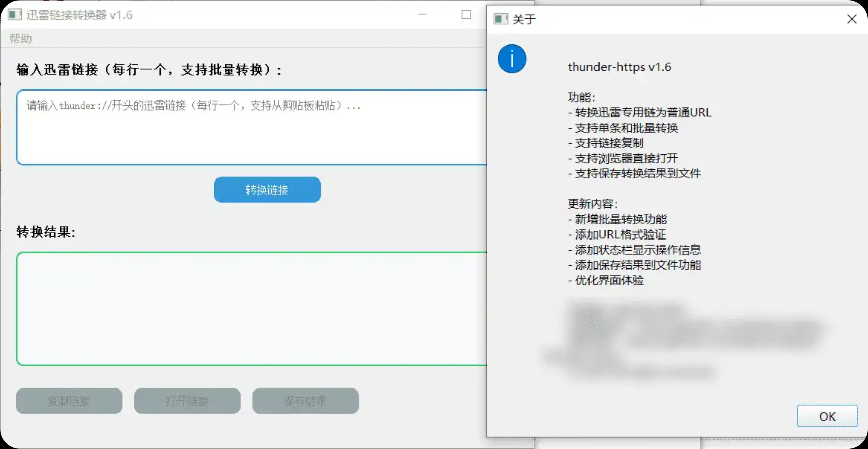This screenshot has width=868, height=449.
Task: Click the line 新增批量转换功能
Action: pos(617,219)
